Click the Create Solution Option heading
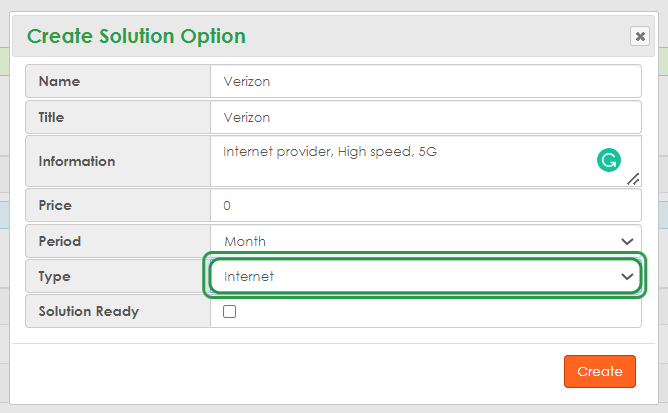Viewport: 668px width, 413px height. click(x=136, y=37)
